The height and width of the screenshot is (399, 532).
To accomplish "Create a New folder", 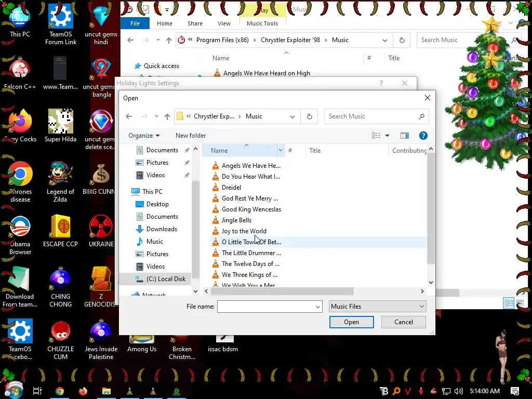I will pyautogui.click(x=191, y=136).
